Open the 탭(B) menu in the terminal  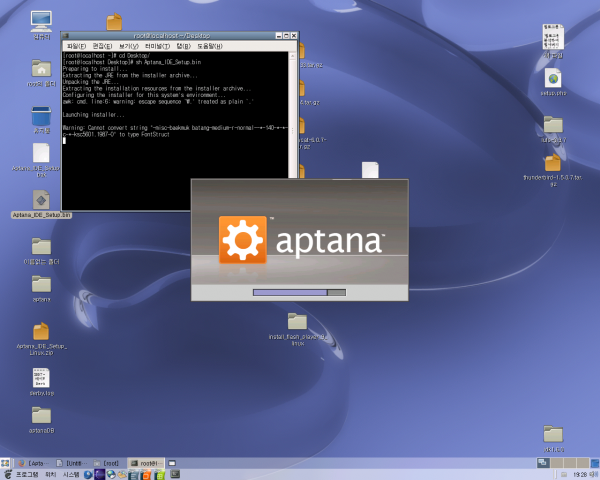click(x=183, y=46)
